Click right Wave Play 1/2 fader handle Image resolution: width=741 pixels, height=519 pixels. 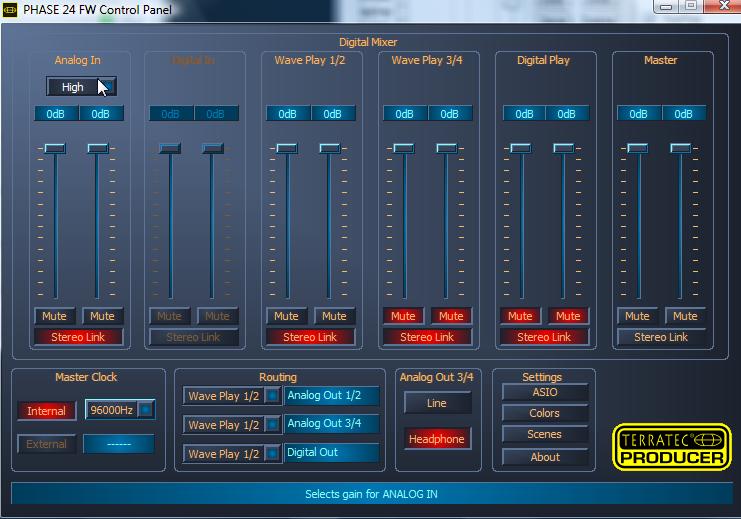329,148
